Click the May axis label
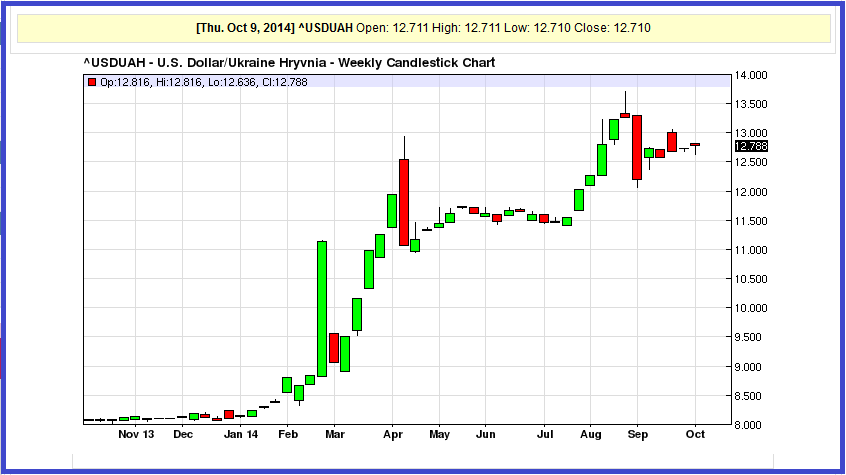The height and width of the screenshot is (475, 846). point(439,435)
